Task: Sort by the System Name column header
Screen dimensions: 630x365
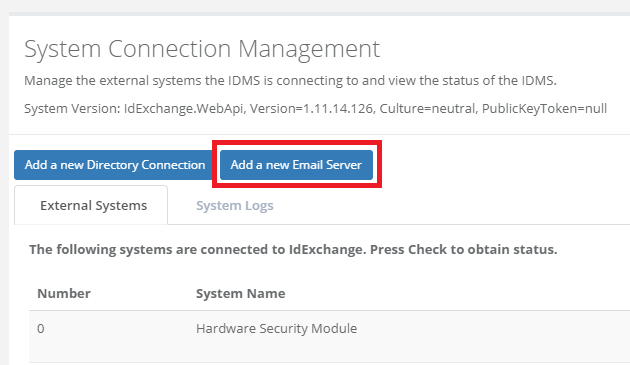Action: point(241,293)
